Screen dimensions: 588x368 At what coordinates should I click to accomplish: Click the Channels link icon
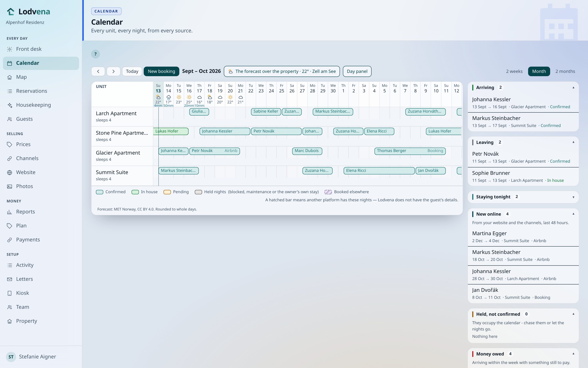(x=10, y=158)
